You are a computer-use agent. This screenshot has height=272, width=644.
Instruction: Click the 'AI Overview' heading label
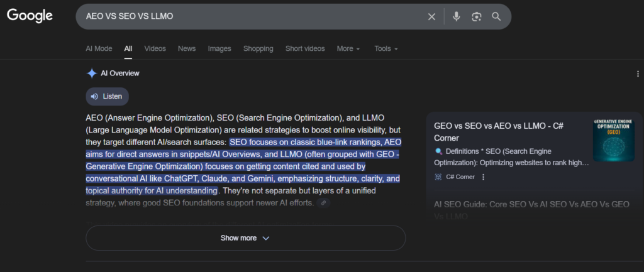[120, 73]
